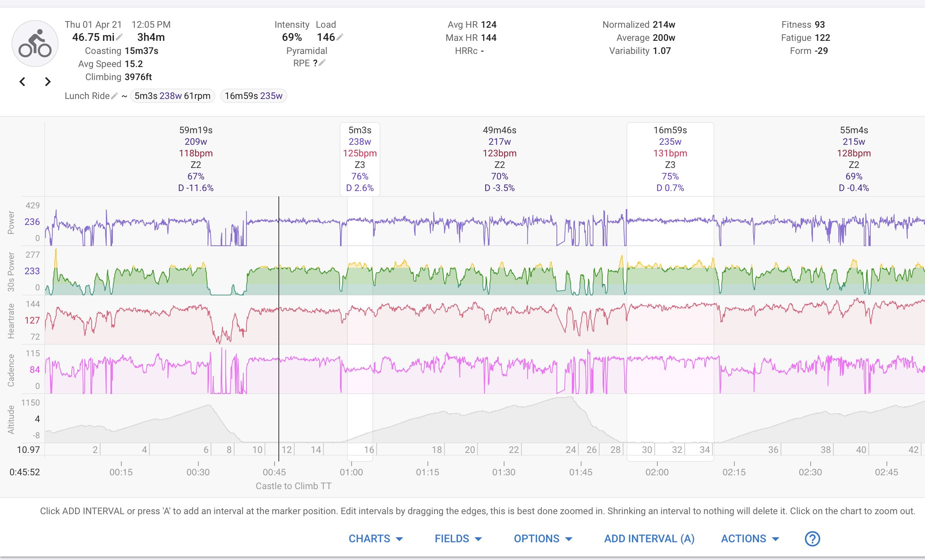Open the ACTIONS menu
The height and width of the screenshot is (560, 925).
[x=749, y=538]
